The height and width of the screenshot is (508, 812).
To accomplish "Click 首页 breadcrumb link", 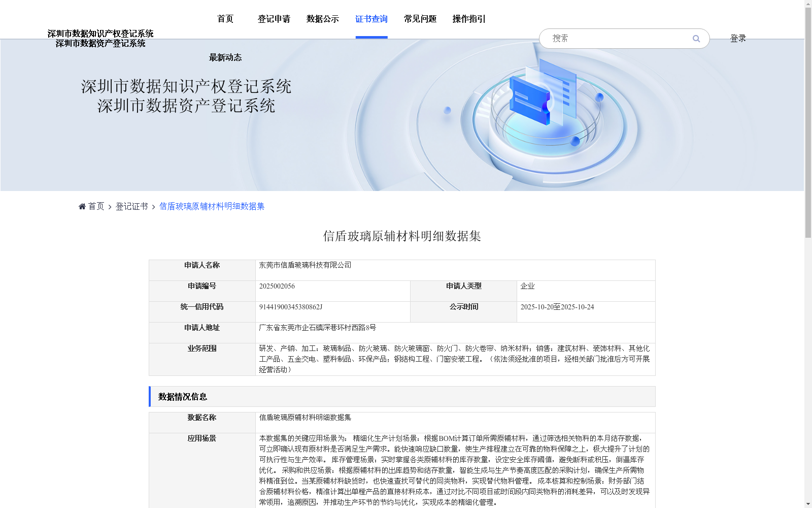I will (96, 206).
